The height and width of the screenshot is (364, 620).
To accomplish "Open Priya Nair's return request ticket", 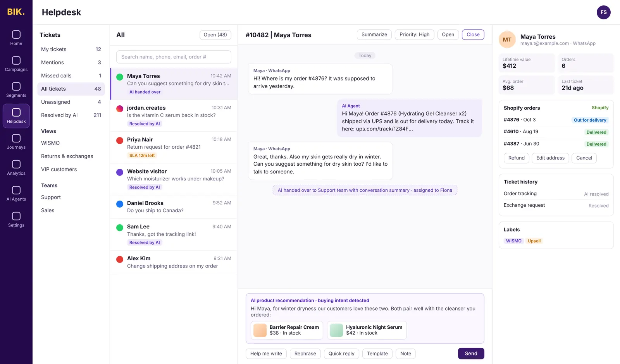I will [174, 148].
